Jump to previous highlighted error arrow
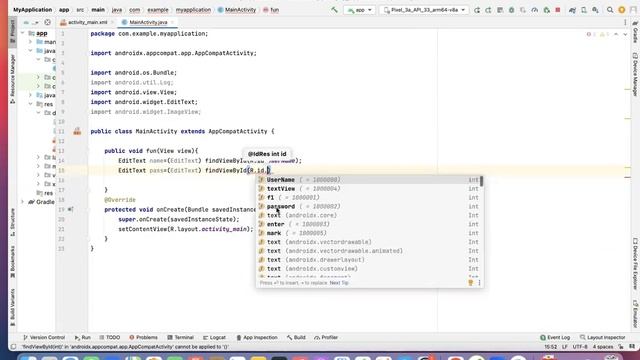This screenshot has height=360, width=640. pos(616,34)
